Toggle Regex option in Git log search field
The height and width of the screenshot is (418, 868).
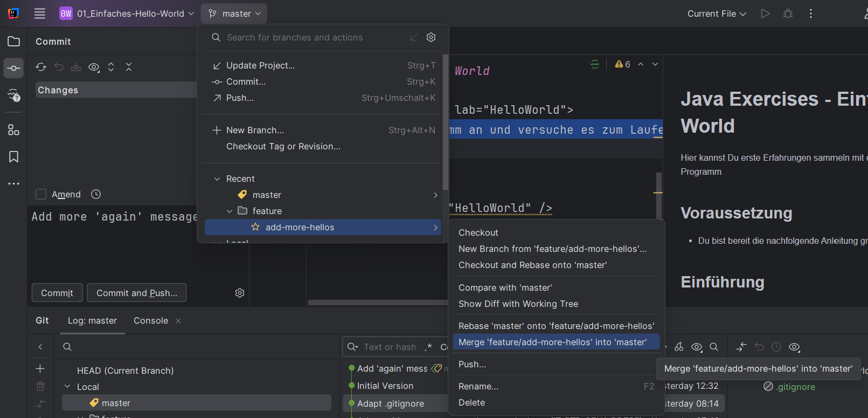pyautogui.click(x=428, y=347)
